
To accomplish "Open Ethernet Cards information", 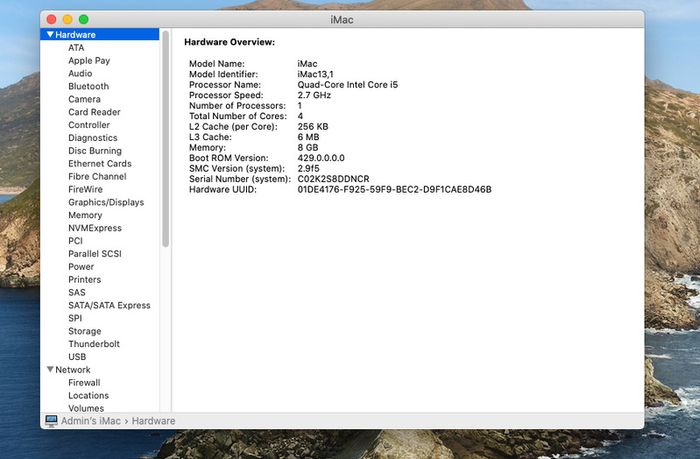I will point(100,163).
